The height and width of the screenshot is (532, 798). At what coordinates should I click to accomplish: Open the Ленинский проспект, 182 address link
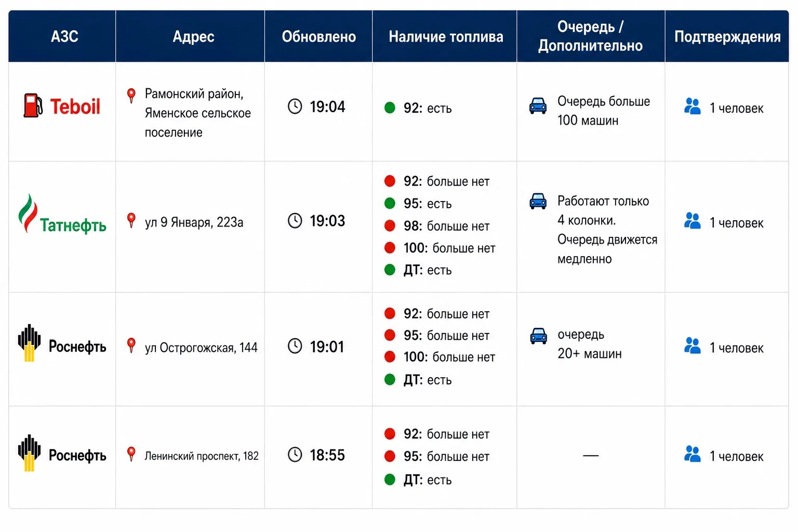[x=202, y=456]
